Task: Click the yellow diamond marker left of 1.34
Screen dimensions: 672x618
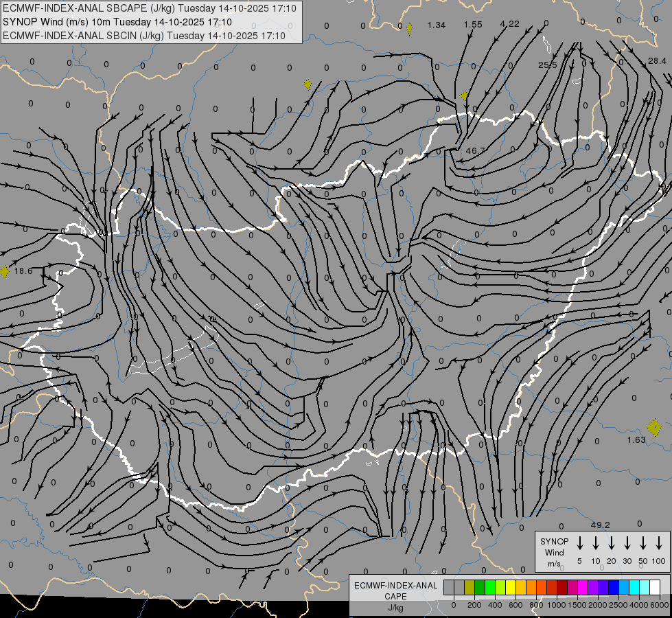Action: point(409,29)
